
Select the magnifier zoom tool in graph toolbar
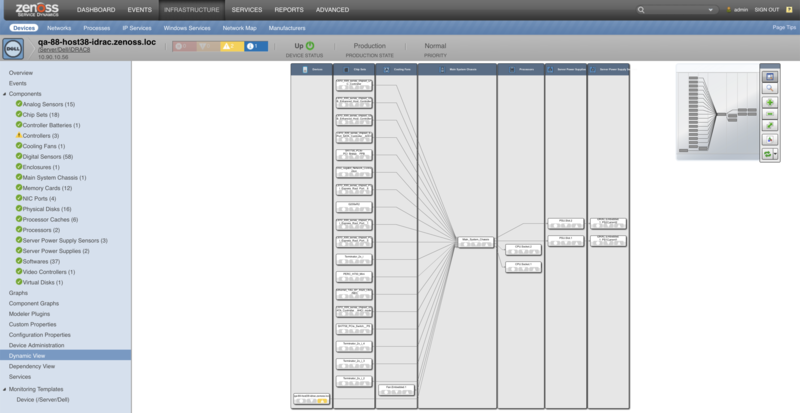click(x=770, y=89)
